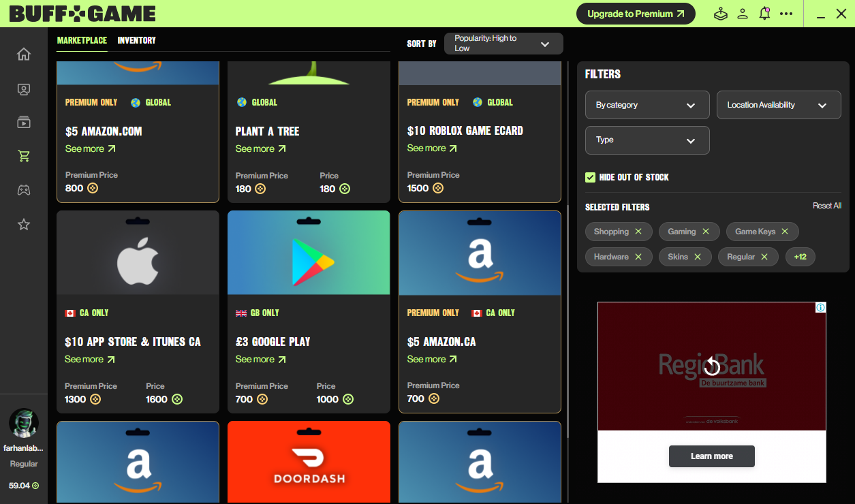This screenshot has height=504, width=855.
Task: Remove the Game Keys filter chip
Action: (785, 232)
